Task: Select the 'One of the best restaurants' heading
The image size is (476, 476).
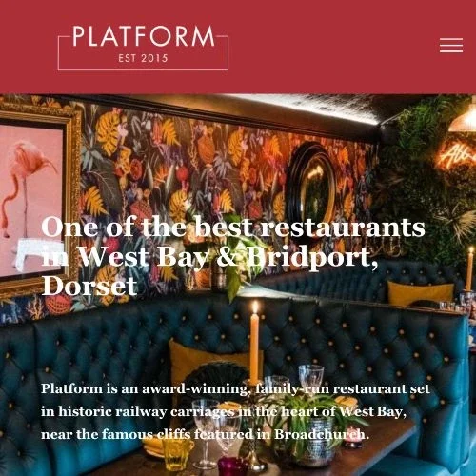Action: point(233,228)
